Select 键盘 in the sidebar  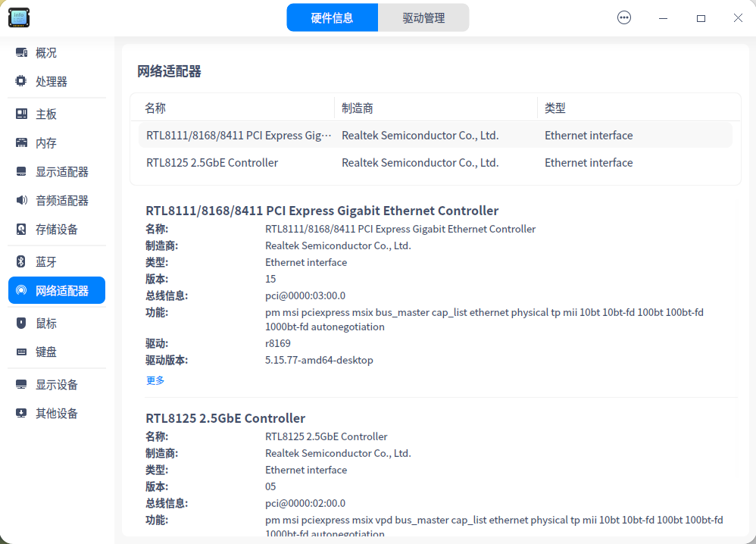point(57,352)
